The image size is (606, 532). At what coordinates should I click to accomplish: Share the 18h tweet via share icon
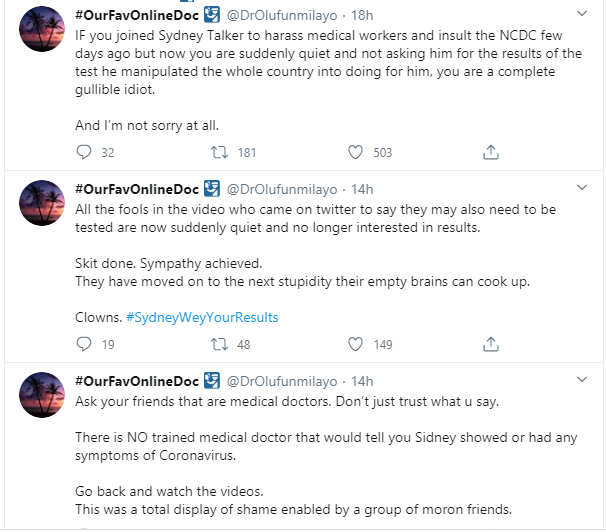pos(491,152)
